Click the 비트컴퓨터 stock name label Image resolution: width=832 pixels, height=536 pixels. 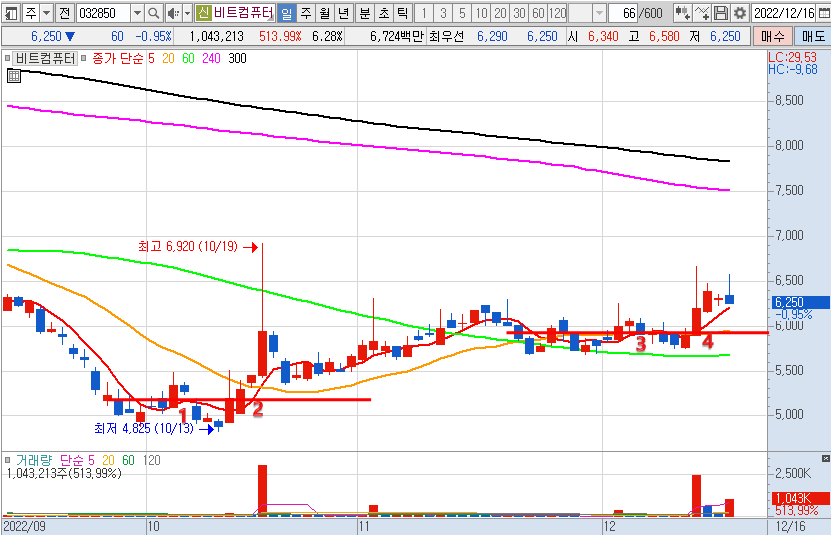click(244, 13)
